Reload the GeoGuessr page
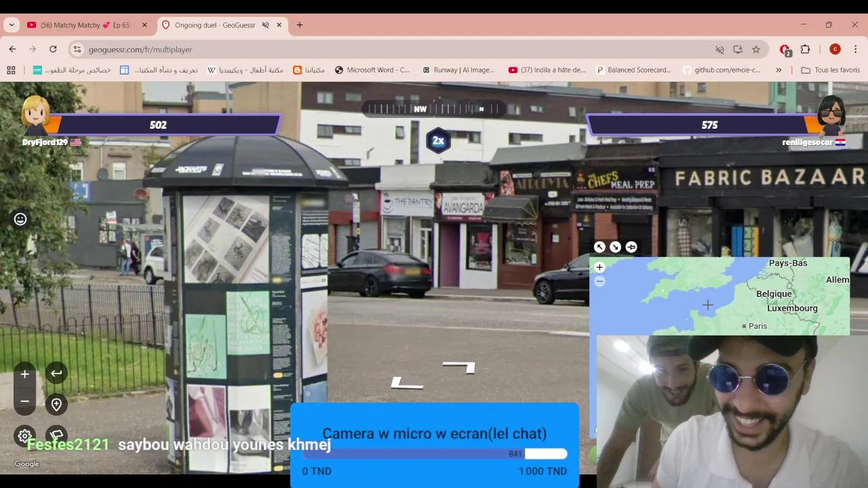 tap(53, 49)
